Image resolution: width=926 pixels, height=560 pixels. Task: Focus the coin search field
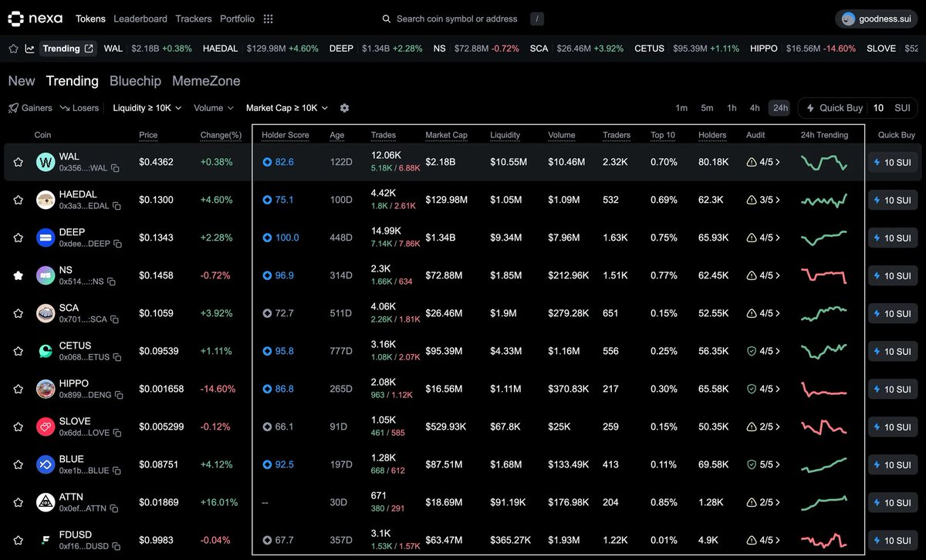pyautogui.click(x=463, y=19)
